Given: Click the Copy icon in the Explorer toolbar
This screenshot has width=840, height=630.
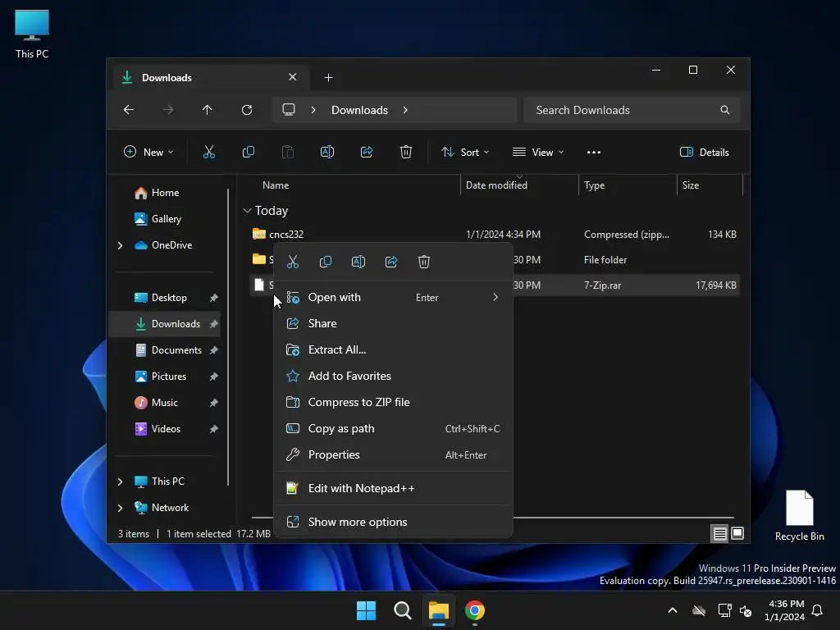Looking at the screenshot, I should (248, 152).
